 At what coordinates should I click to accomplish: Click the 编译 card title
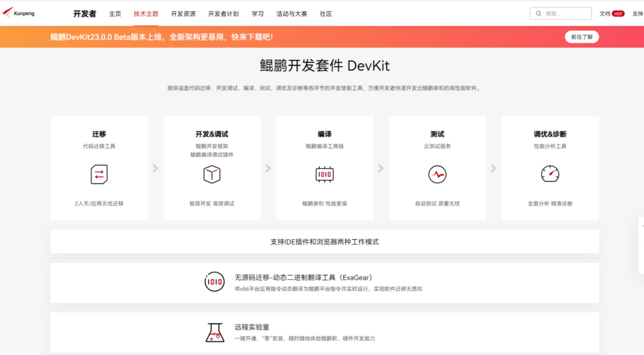coord(325,134)
